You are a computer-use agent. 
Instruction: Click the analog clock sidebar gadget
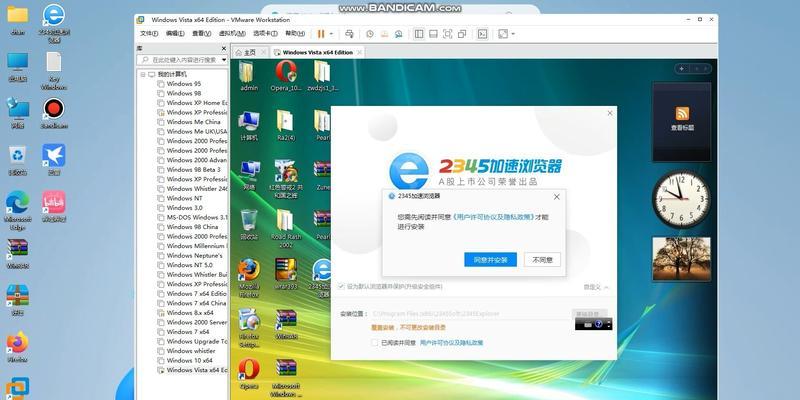coord(681,199)
